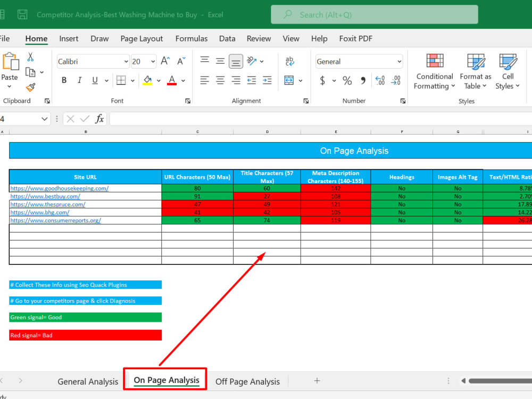
Task: Click the Paste clipboard icon
Action: (11, 62)
